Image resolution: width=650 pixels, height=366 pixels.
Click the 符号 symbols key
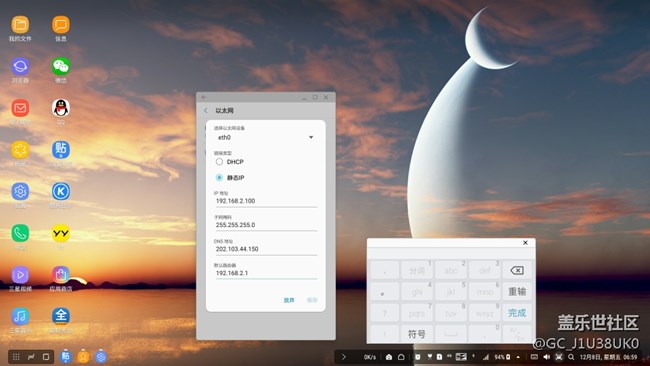[x=417, y=334]
